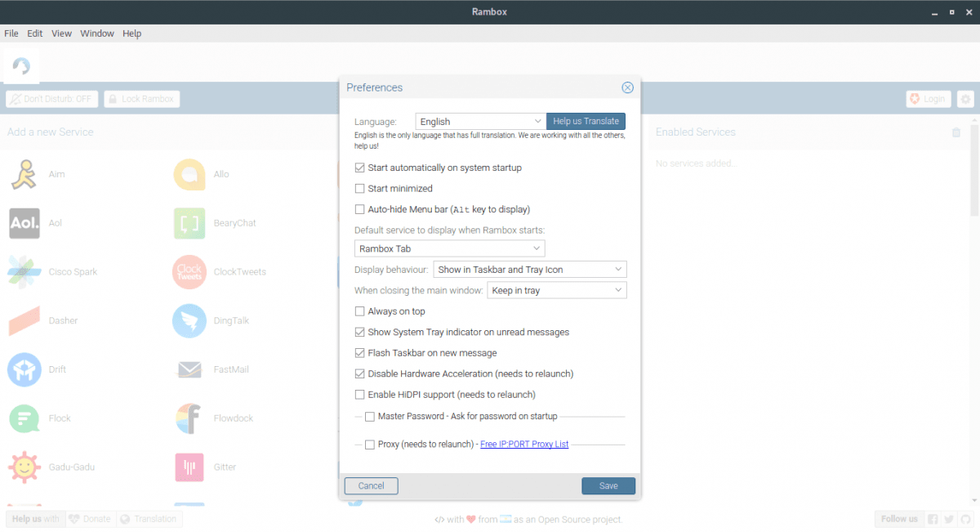Image resolution: width=980 pixels, height=532 pixels.
Task: Toggle the Don't Disturb: OFF button
Action: pos(52,99)
